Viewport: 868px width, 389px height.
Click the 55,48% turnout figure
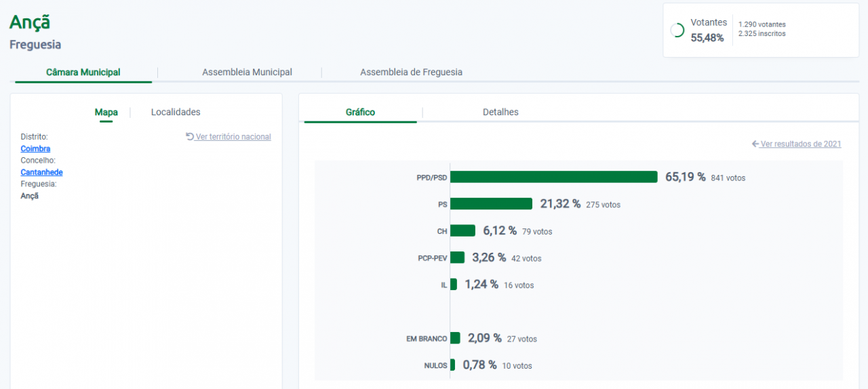[707, 38]
